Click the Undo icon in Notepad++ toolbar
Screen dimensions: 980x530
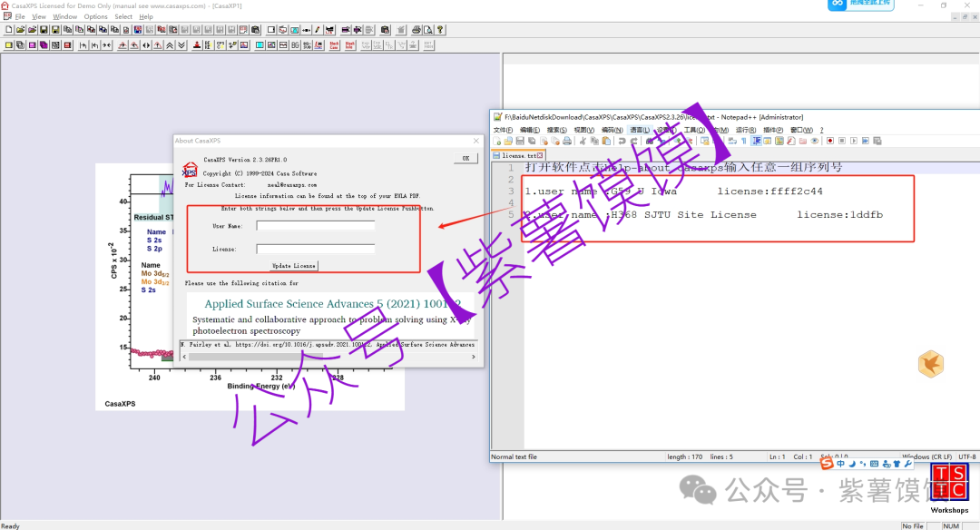(620, 142)
